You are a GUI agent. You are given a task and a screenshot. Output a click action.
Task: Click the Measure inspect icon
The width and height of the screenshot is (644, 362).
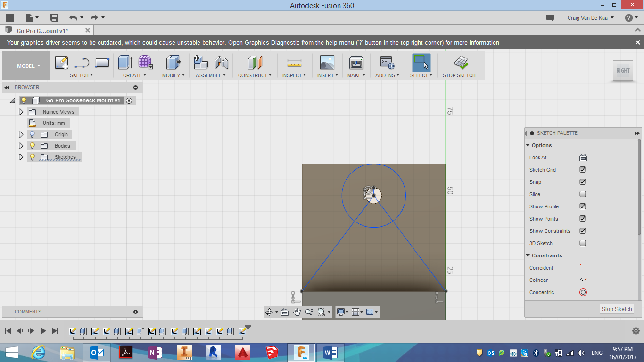coord(294,63)
